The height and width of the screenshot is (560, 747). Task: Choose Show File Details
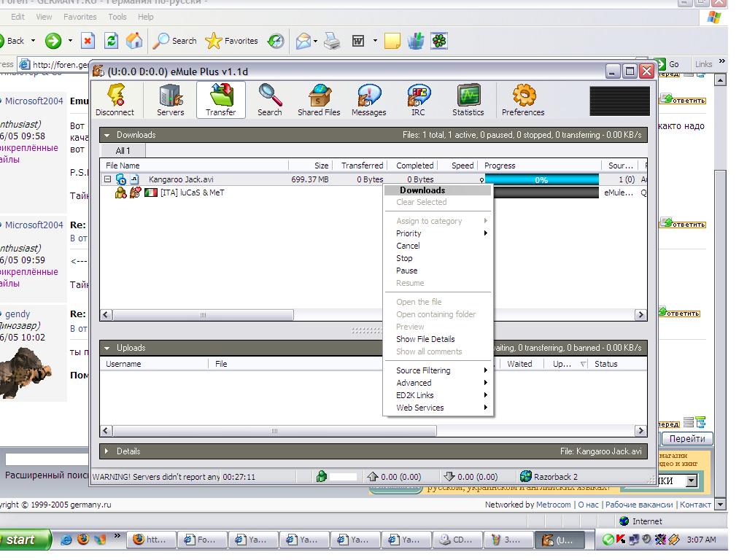[438, 339]
